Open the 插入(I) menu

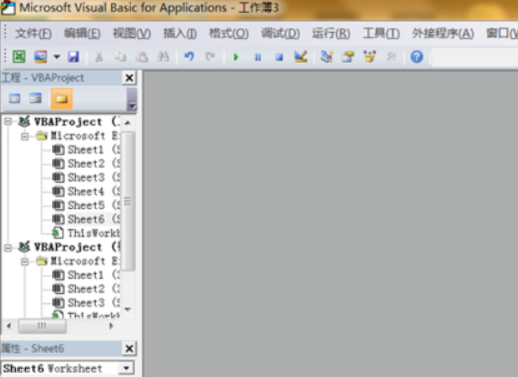pos(180,34)
